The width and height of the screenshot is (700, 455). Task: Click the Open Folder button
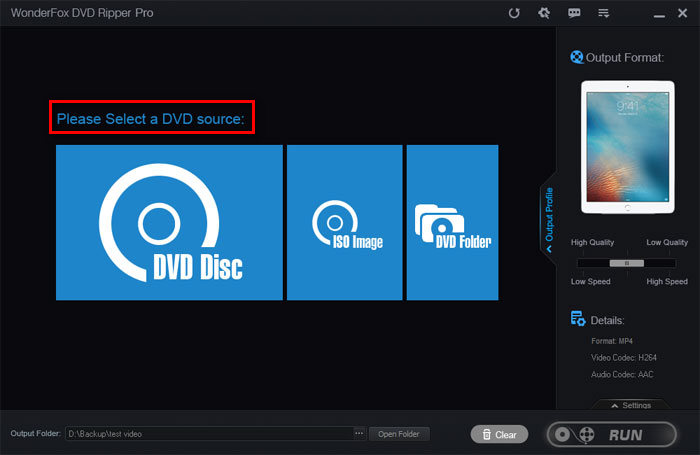coord(399,434)
